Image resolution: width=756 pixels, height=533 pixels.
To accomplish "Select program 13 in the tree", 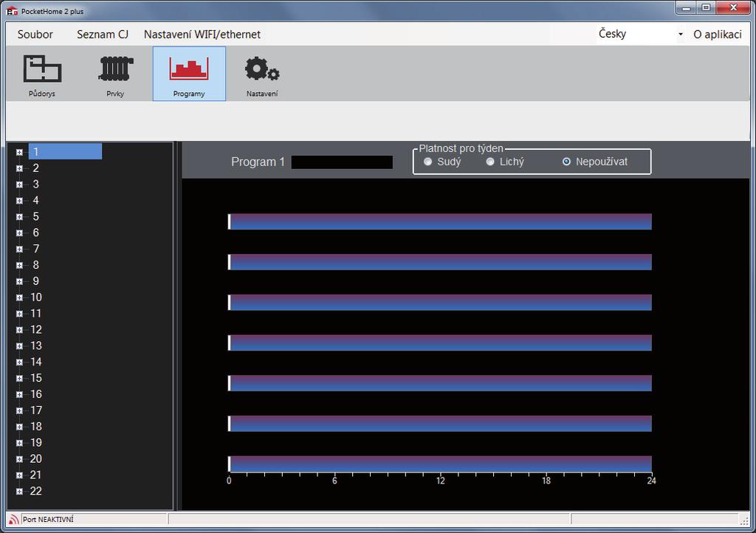I will tap(36, 346).
